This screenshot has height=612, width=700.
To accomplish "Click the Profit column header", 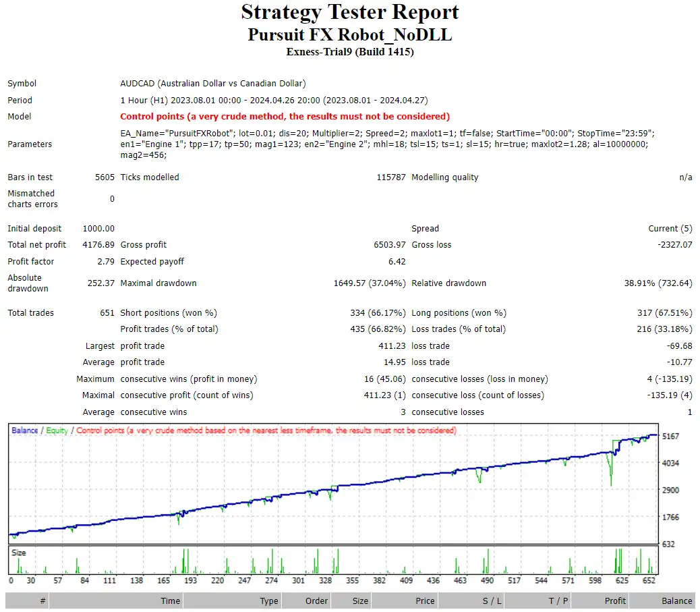I will tap(615, 601).
